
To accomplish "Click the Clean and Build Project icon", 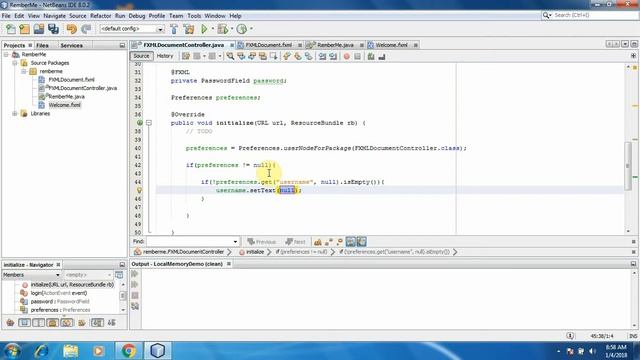I will click(189, 29).
